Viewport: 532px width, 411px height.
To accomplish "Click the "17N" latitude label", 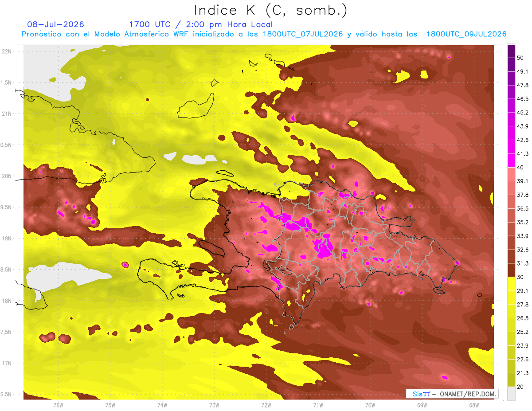I will coord(8,364).
